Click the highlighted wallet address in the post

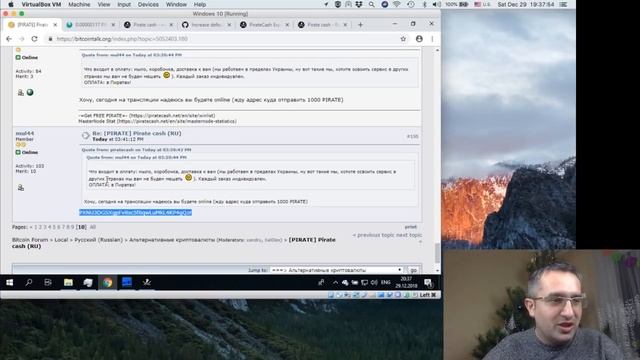[x=136, y=213]
